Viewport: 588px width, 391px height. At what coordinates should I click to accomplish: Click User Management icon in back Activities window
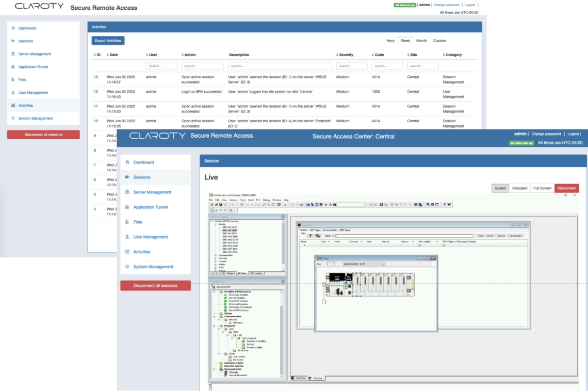click(x=13, y=92)
